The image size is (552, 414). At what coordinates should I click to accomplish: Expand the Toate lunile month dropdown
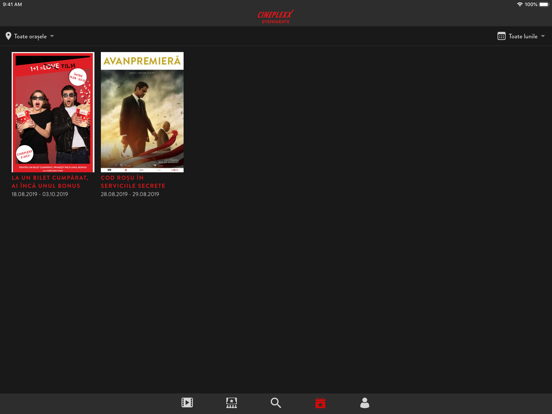coord(521,36)
